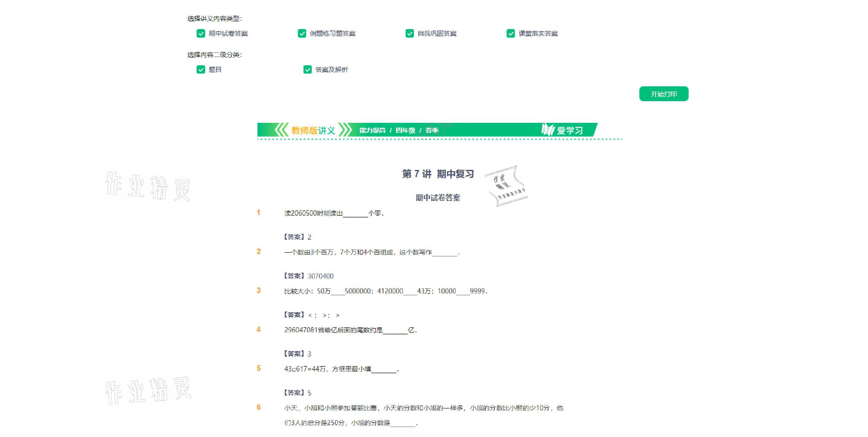
Task: Click the 开始打印 button
Action: click(663, 94)
